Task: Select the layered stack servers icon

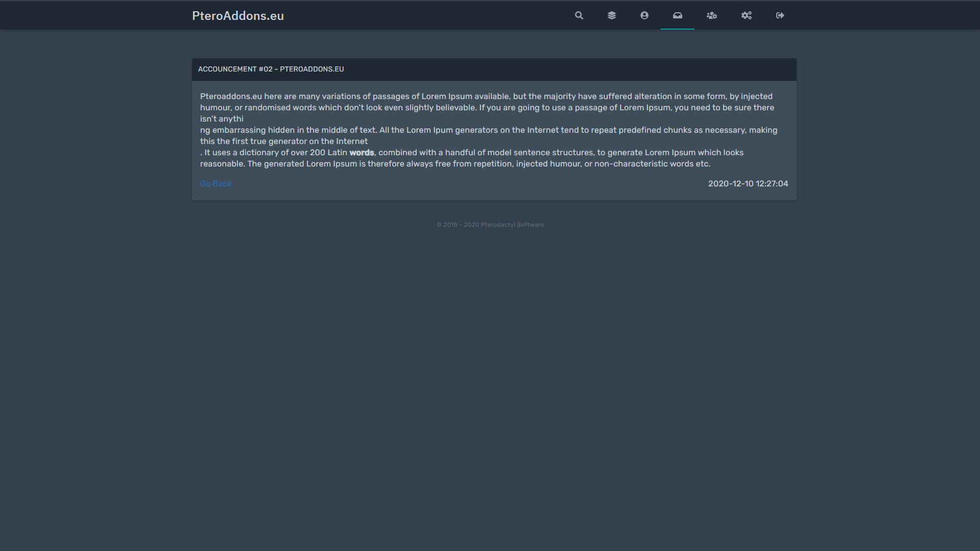Action: (x=611, y=15)
